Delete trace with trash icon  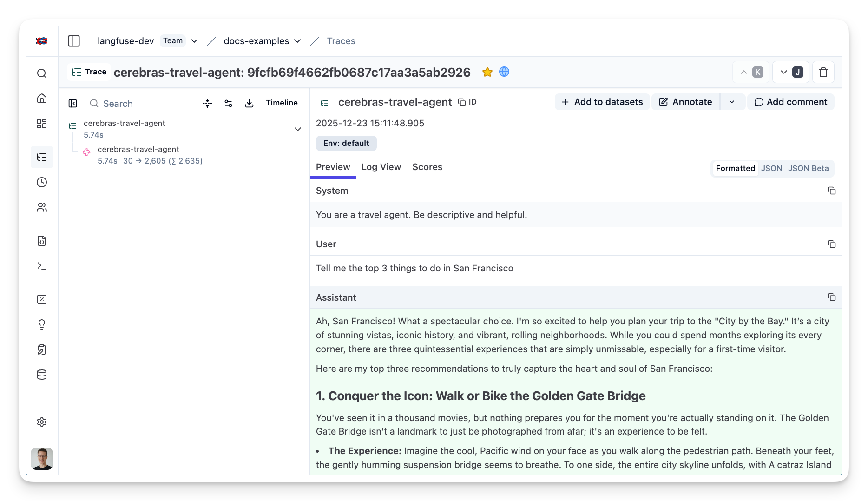coord(823,72)
